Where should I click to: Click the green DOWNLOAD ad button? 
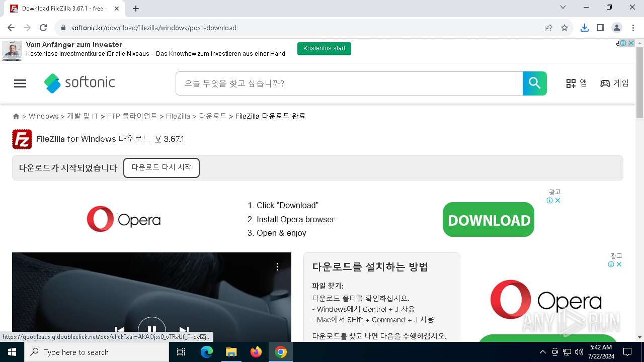[489, 220]
